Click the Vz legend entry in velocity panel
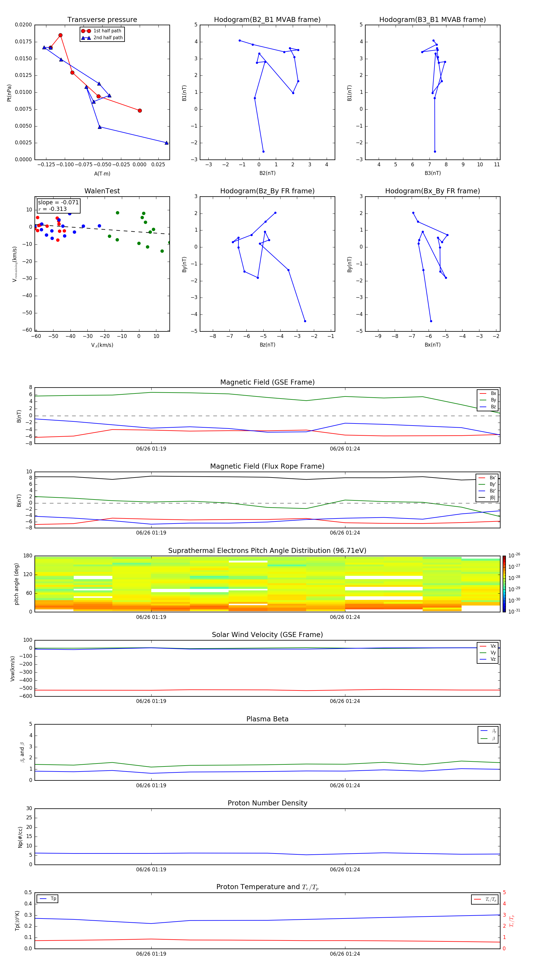Viewport: 535px width, 980px height. coord(488,659)
